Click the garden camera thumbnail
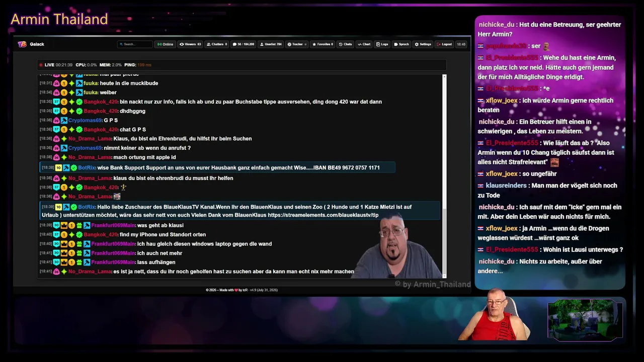This screenshot has width=644, height=362. 585,320
